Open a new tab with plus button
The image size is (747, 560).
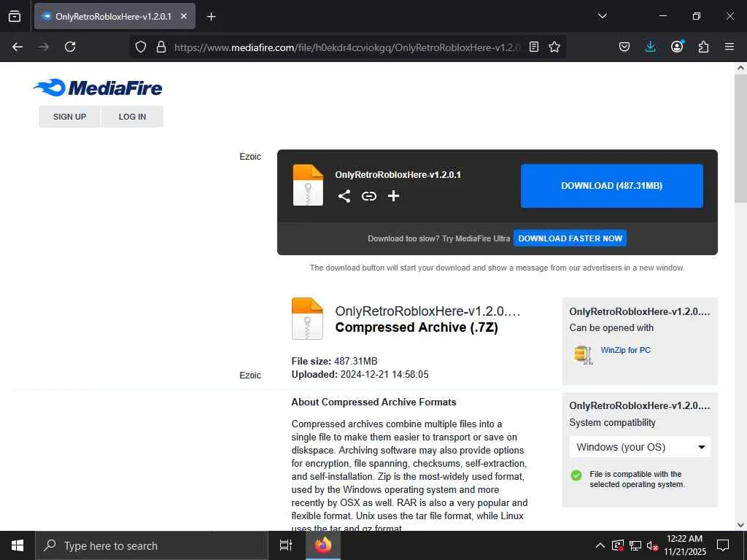[211, 17]
